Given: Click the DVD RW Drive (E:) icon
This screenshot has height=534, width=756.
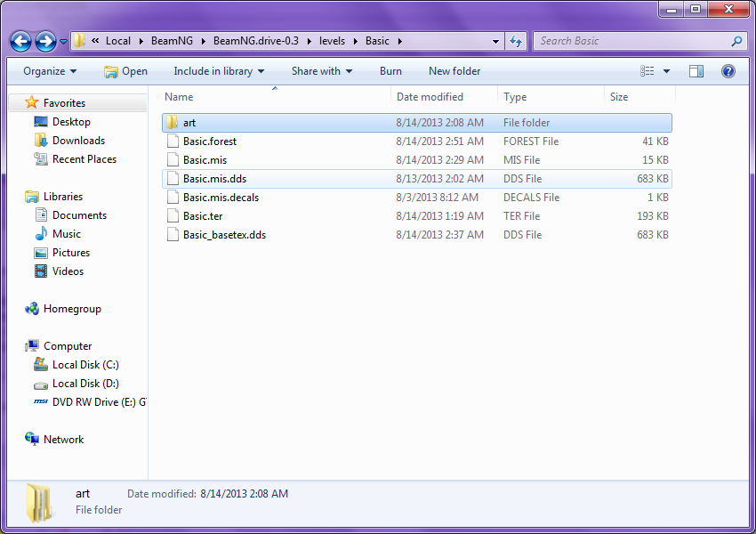Looking at the screenshot, I should 41,401.
